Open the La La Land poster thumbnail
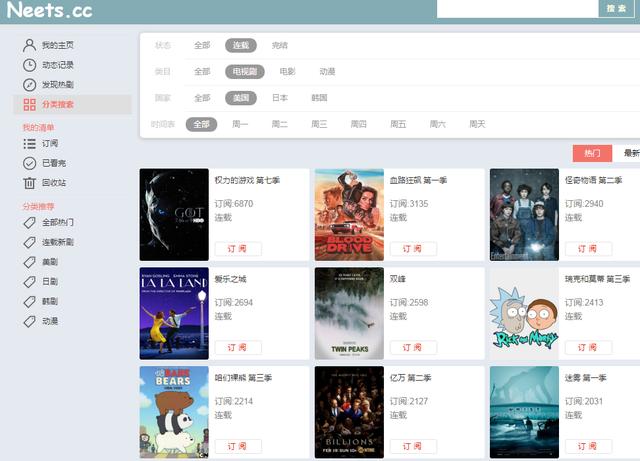This screenshot has width=640, height=461. [174, 314]
